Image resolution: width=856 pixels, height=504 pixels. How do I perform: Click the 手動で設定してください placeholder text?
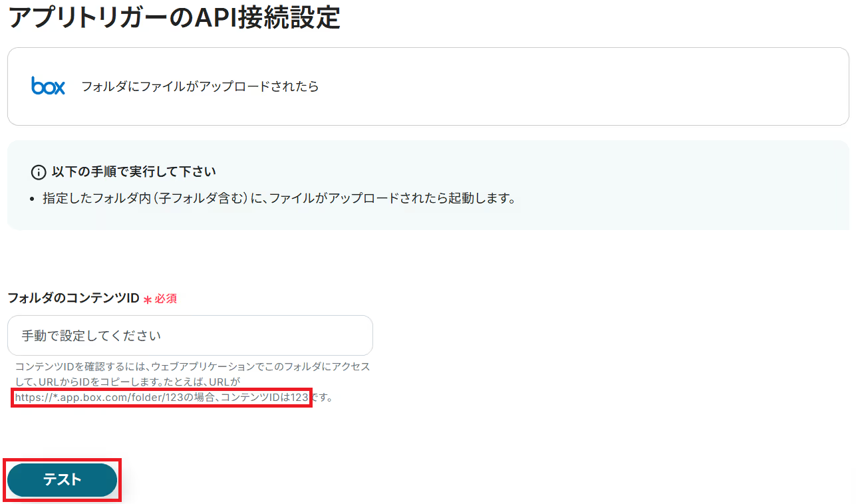tap(91, 336)
